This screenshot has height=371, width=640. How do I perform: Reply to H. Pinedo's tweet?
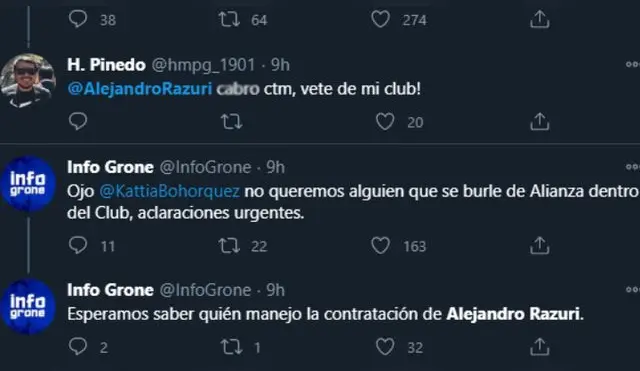[x=78, y=121]
